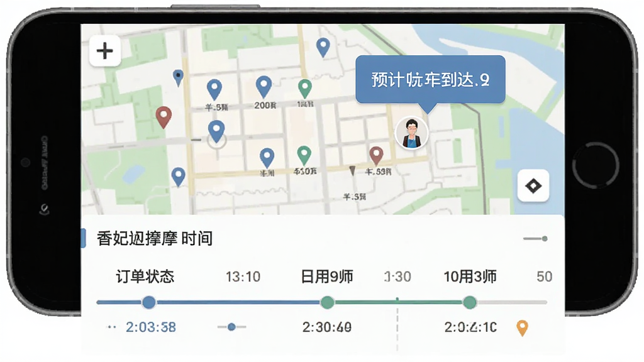The image size is (644, 362).
Task: Select the red-brown pin near the park
Action: pos(164,117)
